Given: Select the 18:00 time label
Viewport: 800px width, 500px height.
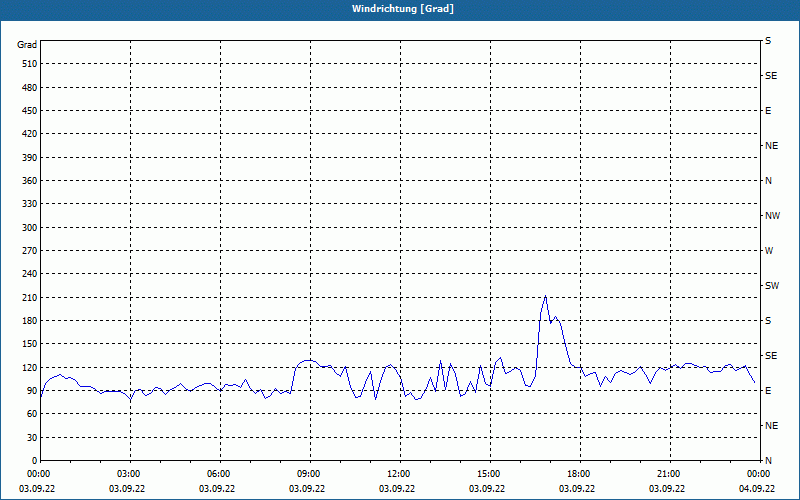Looking at the screenshot, I should (580, 474).
